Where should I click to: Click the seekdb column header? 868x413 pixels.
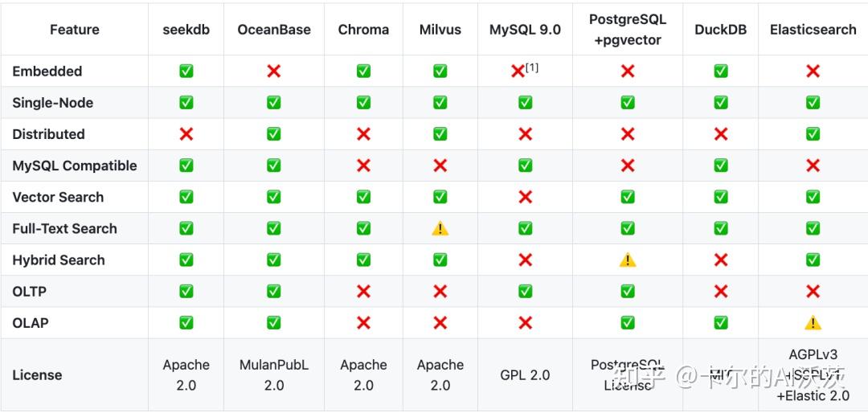pyautogui.click(x=186, y=30)
